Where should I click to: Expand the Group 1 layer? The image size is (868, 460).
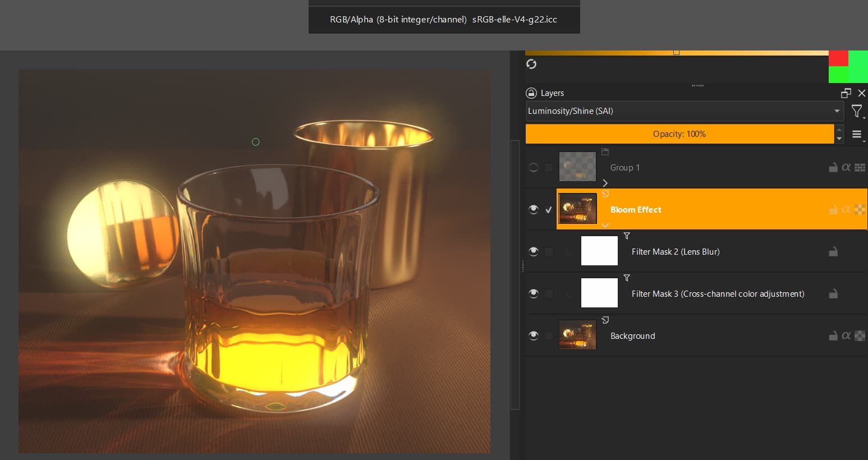pos(605,183)
